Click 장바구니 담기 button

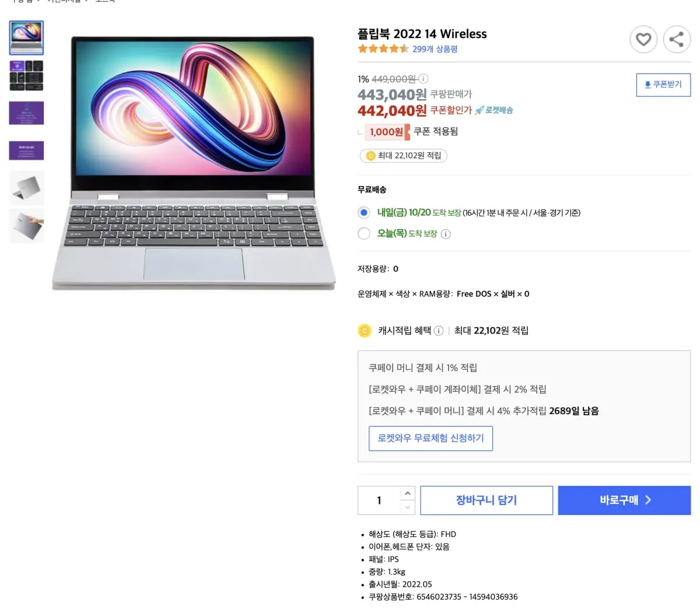pyautogui.click(x=487, y=500)
